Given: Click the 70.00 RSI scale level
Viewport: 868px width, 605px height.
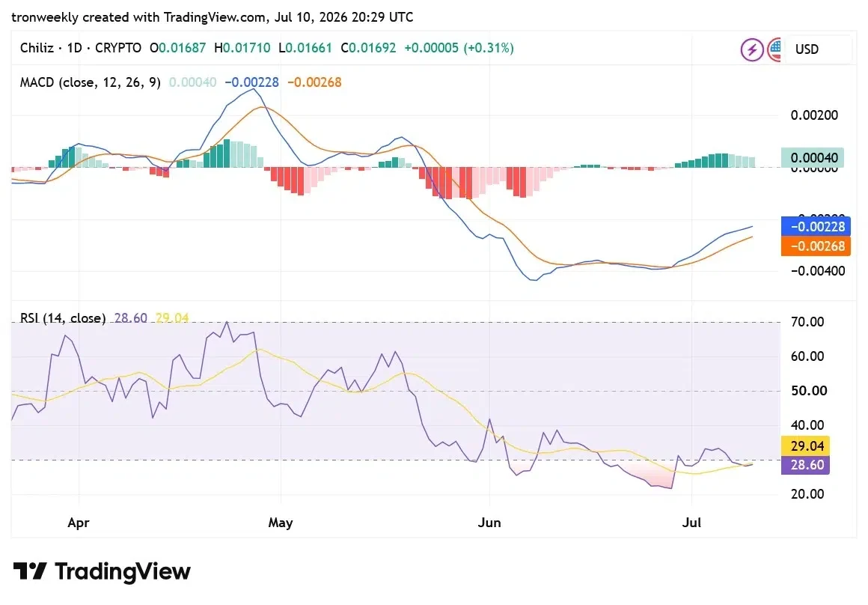Looking at the screenshot, I should [807, 322].
